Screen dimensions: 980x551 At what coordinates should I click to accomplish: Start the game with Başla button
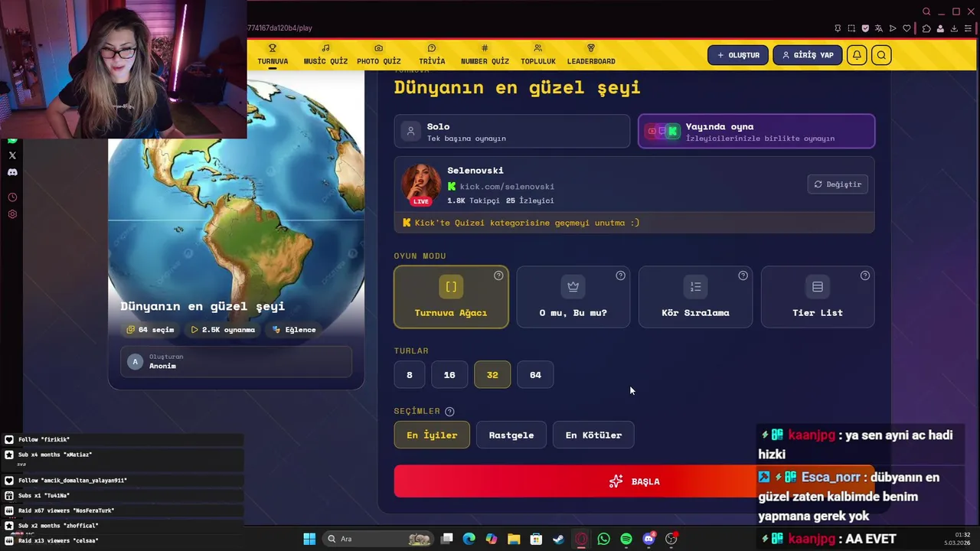click(634, 481)
